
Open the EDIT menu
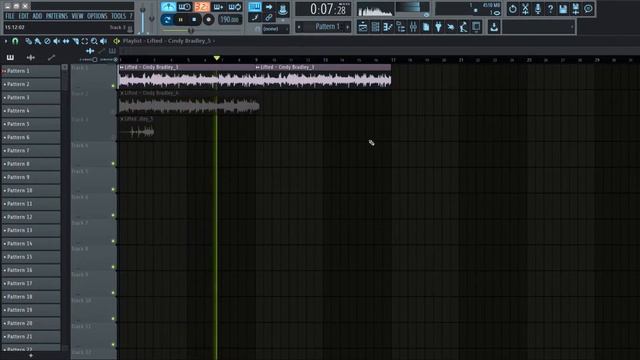point(24,16)
